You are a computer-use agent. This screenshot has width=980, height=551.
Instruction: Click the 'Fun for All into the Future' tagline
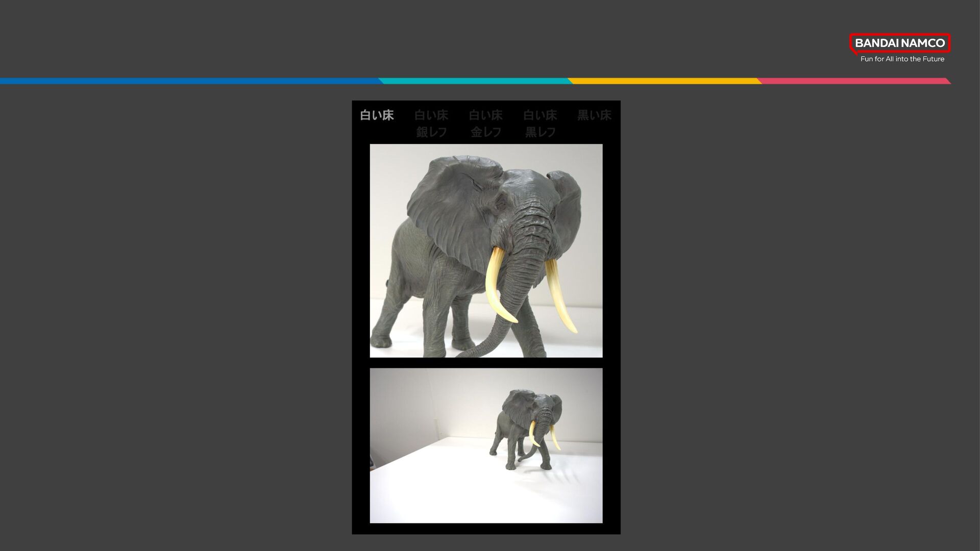[x=902, y=59]
